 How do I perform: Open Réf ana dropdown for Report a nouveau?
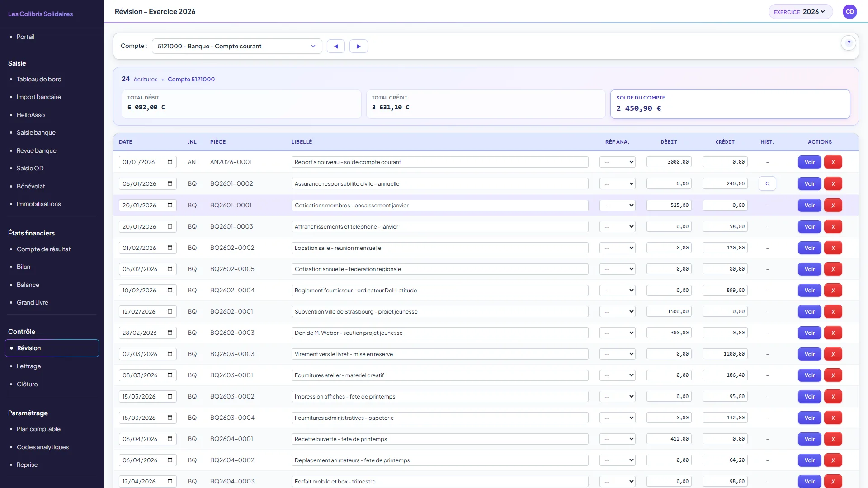point(617,162)
